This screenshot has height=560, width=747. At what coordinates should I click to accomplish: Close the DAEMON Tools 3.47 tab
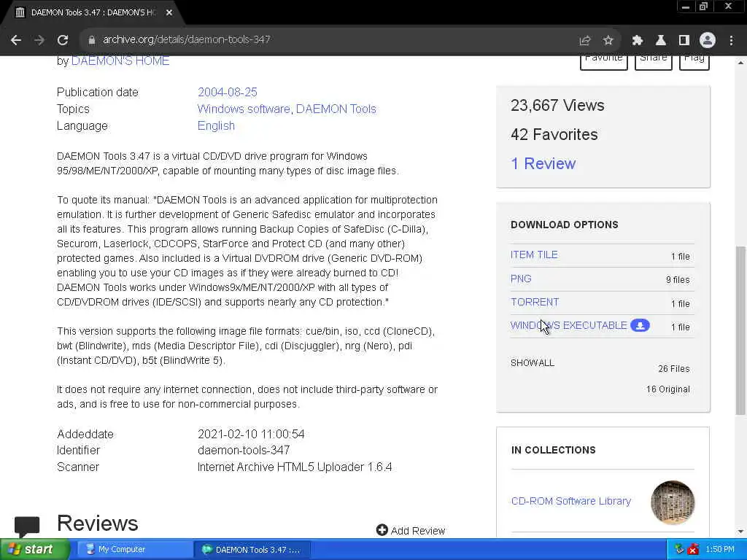point(169,13)
